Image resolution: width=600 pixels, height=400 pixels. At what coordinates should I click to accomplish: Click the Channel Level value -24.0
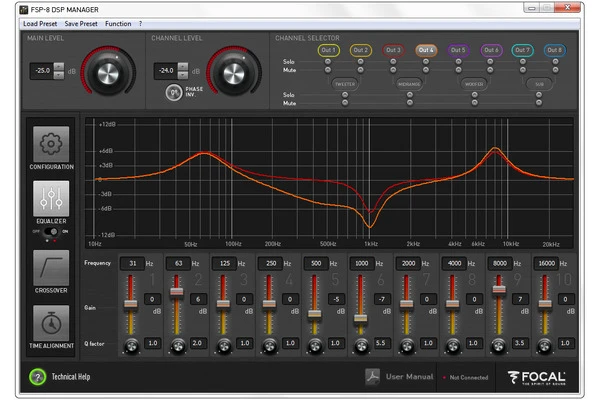(166, 71)
